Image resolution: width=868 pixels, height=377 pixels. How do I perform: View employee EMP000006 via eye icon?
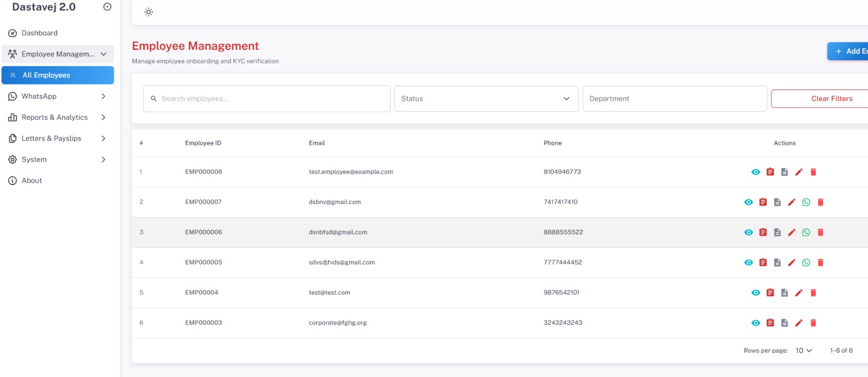coord(749,232)
